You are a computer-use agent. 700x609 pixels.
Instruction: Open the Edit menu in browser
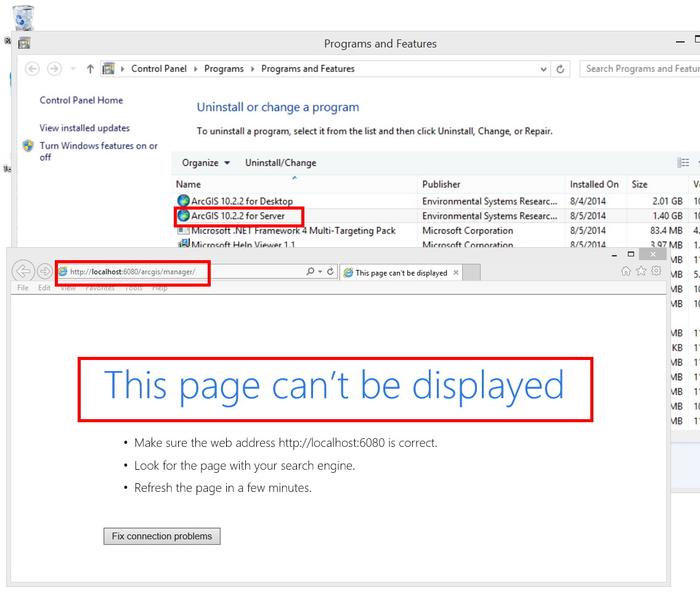coord(44,288)
